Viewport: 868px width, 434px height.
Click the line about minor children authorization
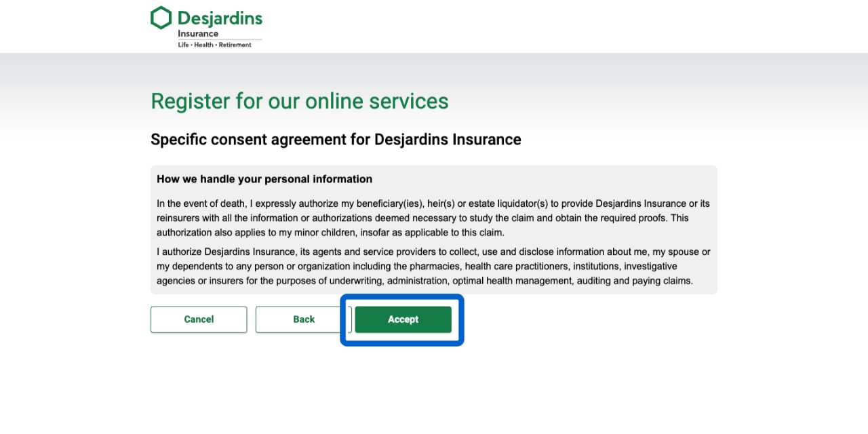(x=330, y=232)
